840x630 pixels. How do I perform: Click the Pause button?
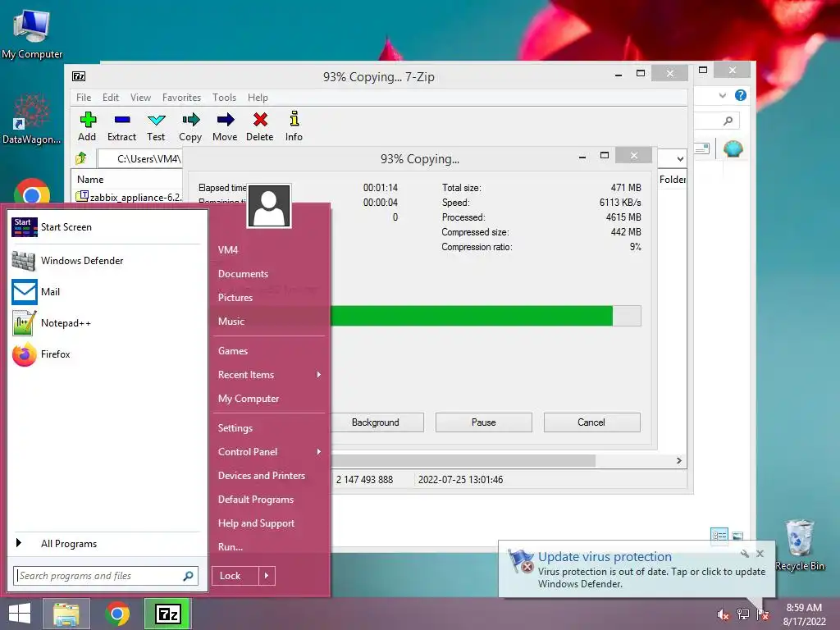(x=484, y=422)
